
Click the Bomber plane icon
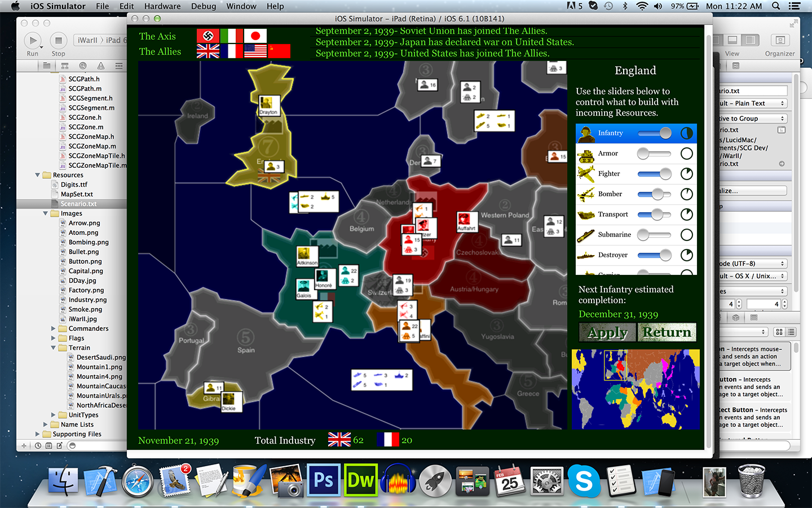click(x=586, y=194)
